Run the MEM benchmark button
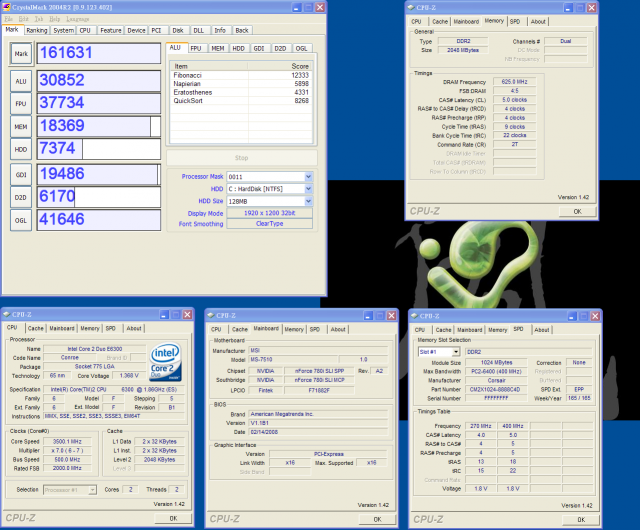Screen dimensions: 640x530 click(x=21, y=127)
